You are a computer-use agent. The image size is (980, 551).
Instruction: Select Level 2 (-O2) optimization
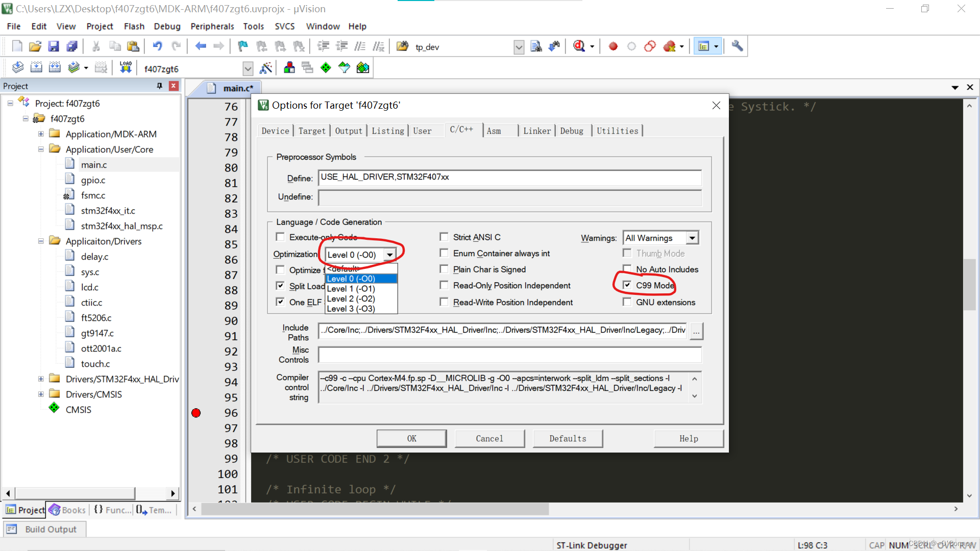click(351, 298)
